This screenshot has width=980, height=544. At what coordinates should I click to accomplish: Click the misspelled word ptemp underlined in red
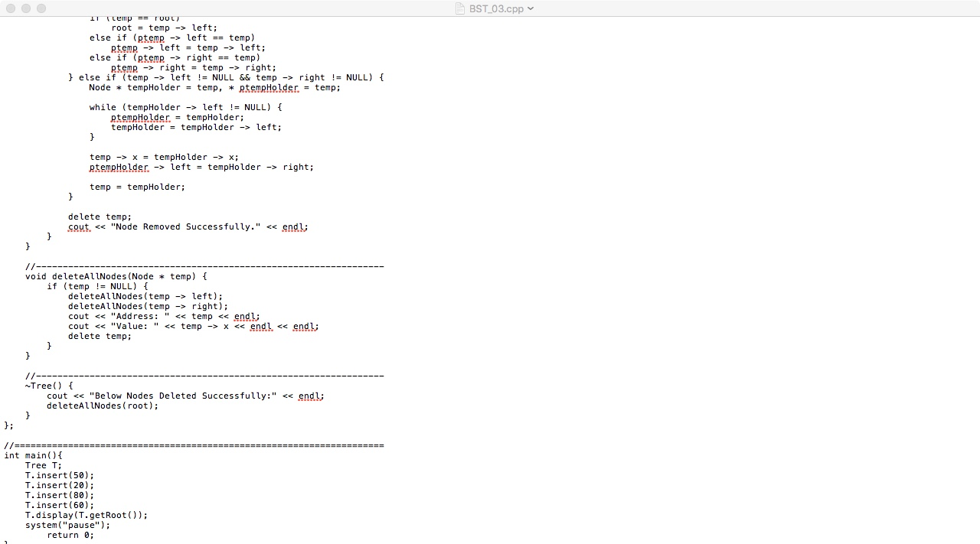pyautogui.click(x=151, y=37)
